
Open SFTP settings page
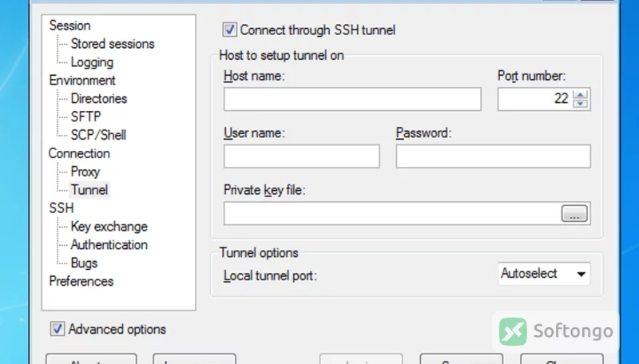pyautogui.click(x=85, y=117)
